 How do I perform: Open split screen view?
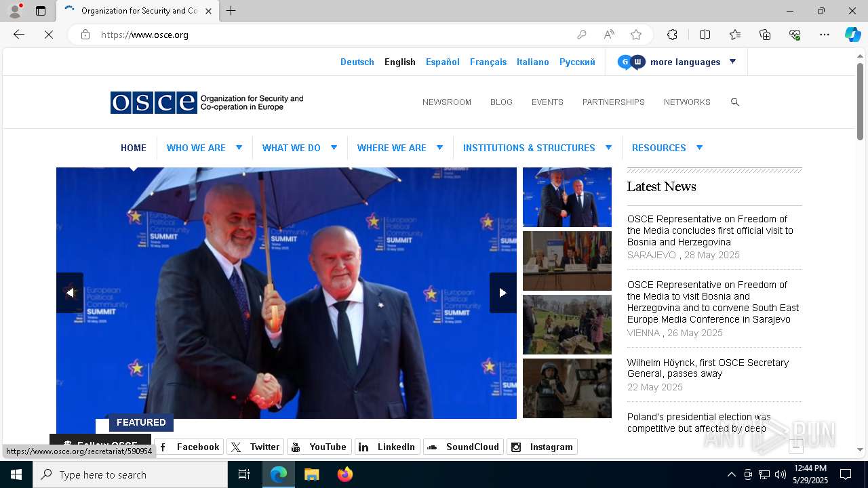tap(705, 35)
